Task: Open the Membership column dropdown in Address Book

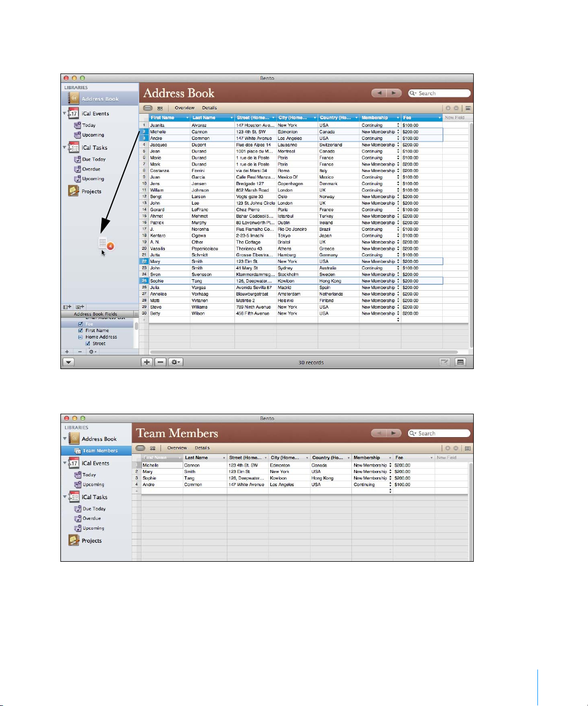Action: (398, 118)
